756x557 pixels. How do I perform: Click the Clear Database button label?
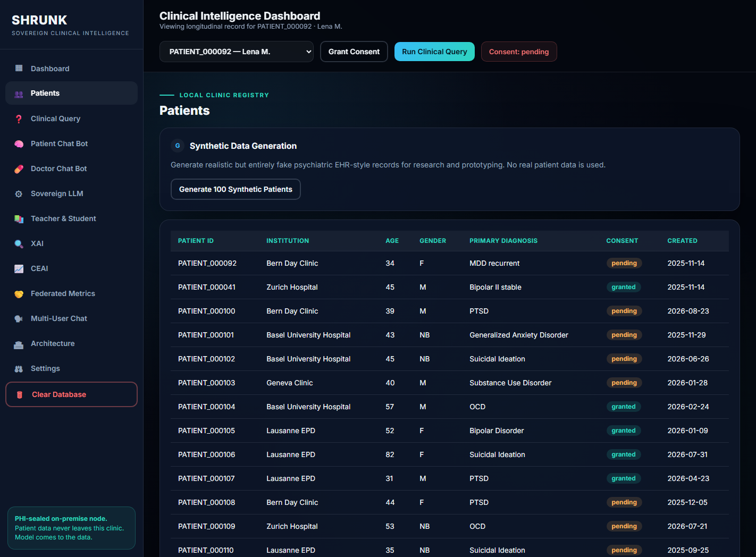tap(59, 394)
